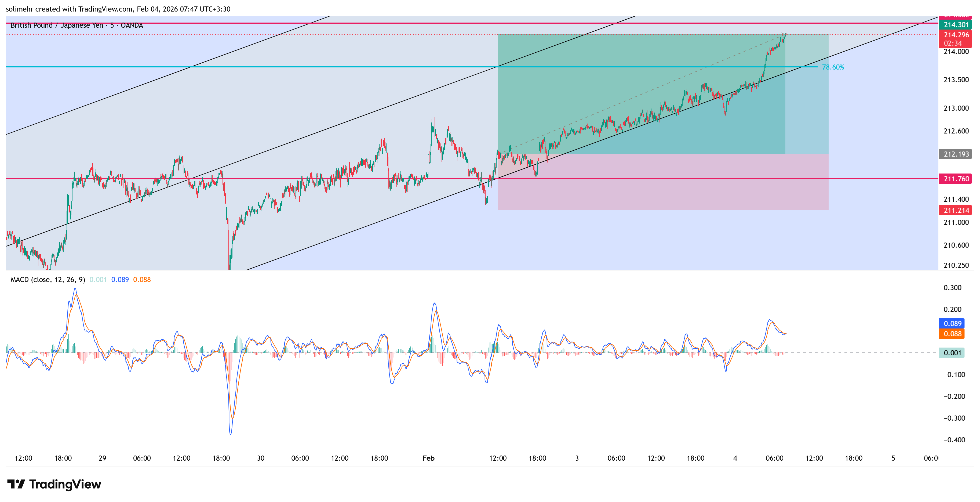Click the 0.001 histogram axis label
The width and height of the screenshot is (980, 502).
coord(952,353)
